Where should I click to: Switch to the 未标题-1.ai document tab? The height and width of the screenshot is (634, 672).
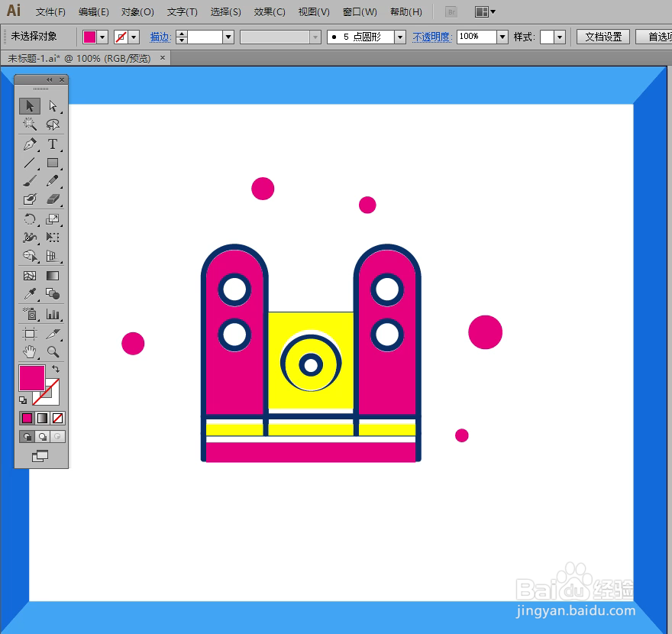(79, 58)
